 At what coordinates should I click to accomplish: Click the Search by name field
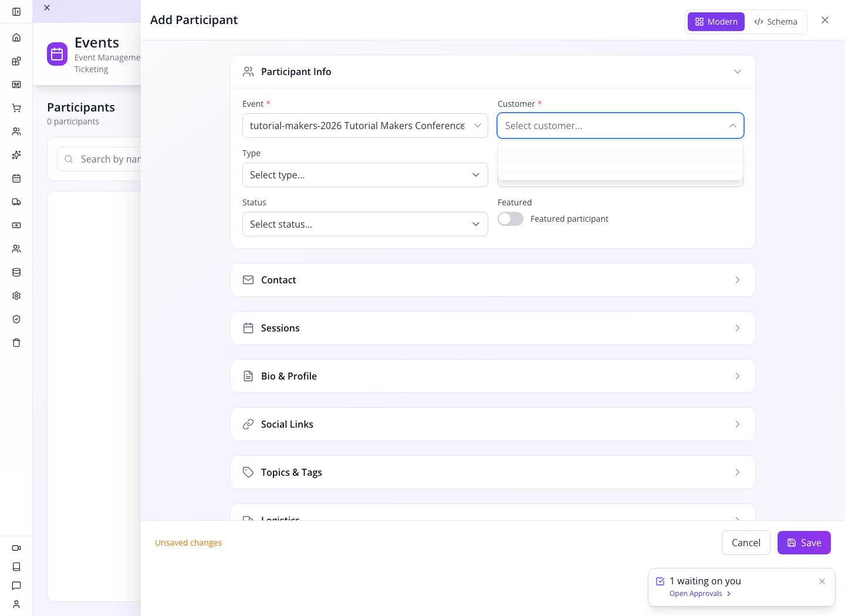100,159
